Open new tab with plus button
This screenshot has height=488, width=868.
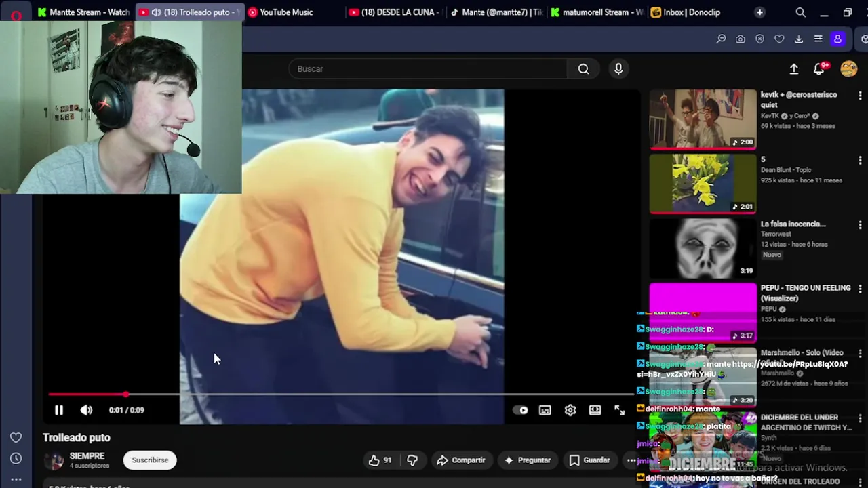pyautogui.click(x=759, y=12)
